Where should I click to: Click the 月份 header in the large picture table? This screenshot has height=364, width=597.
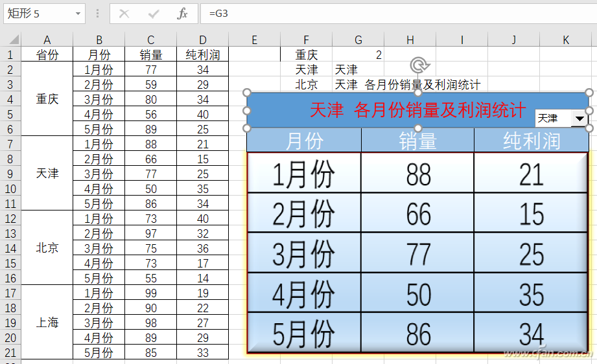(x=304, y=141)
